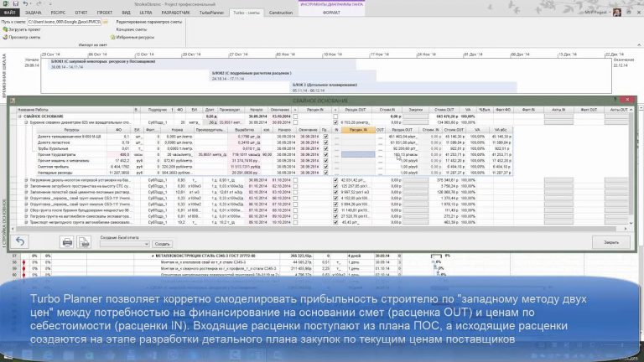Uncheck the Расцен.OUT checkbox for Транспорт непригодного грунта
This screenshot has width=644, height=362.
click(335, 222)
